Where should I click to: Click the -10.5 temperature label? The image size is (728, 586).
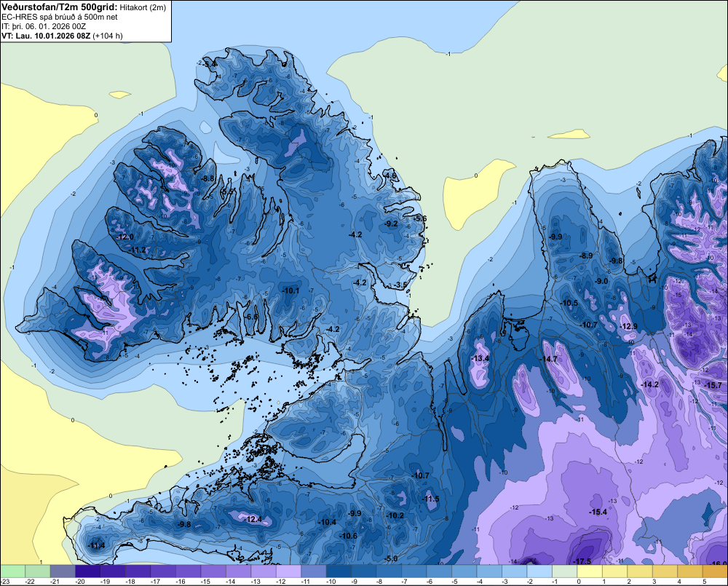tap(569, 303)
